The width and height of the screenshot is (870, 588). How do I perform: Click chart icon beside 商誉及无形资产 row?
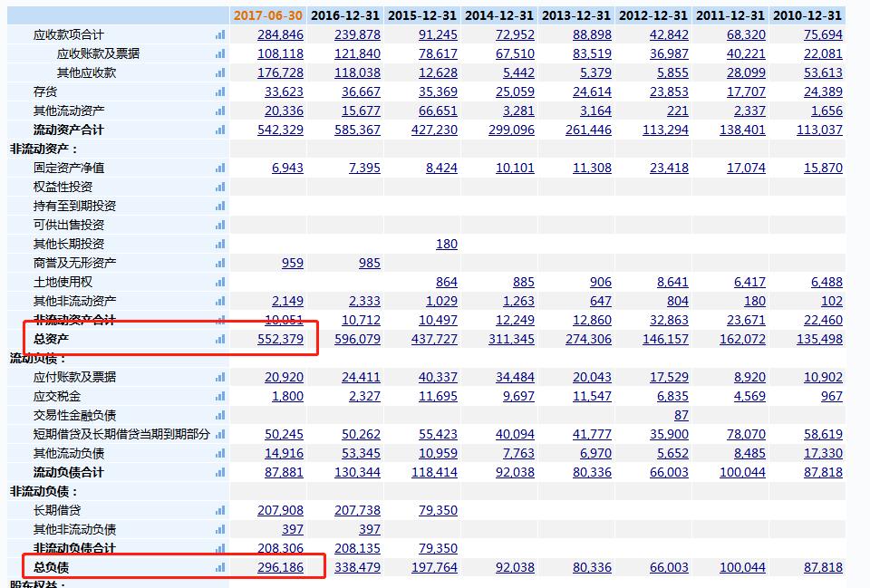[x=220, y=263]
